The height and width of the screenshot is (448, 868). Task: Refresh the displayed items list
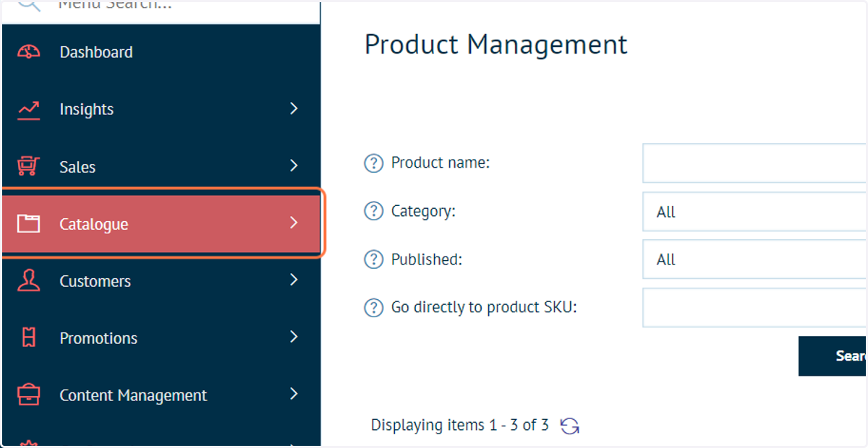pos(570,426)
